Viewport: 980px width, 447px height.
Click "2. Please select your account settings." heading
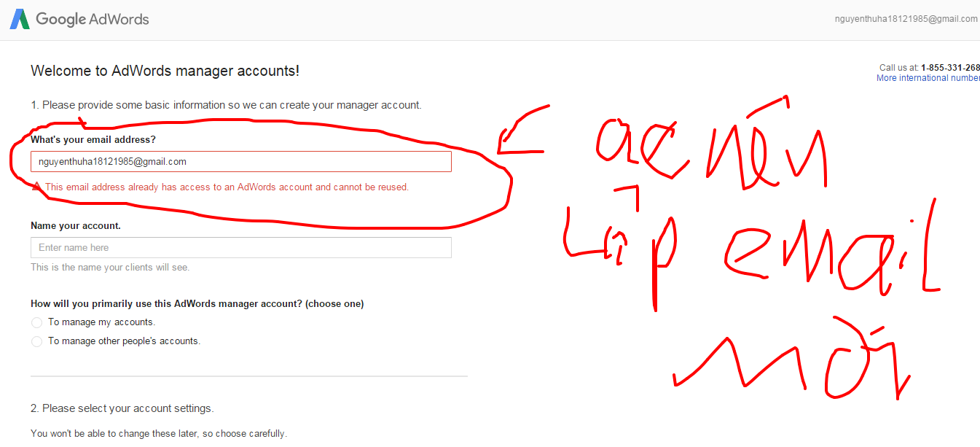(122, 408)
